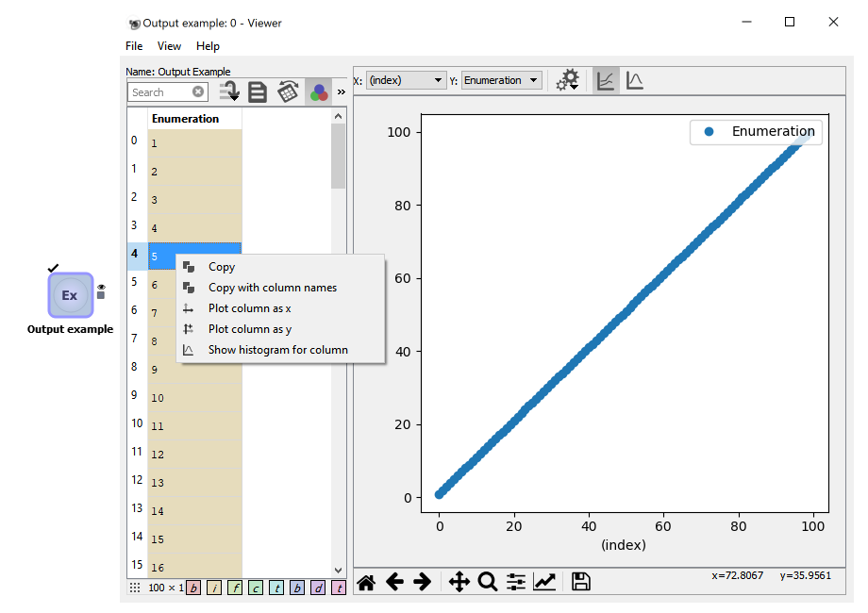Open subplot configuration with the sliders icon
Viewport: 868px width, 613px height.
click(x=515, y=582)
